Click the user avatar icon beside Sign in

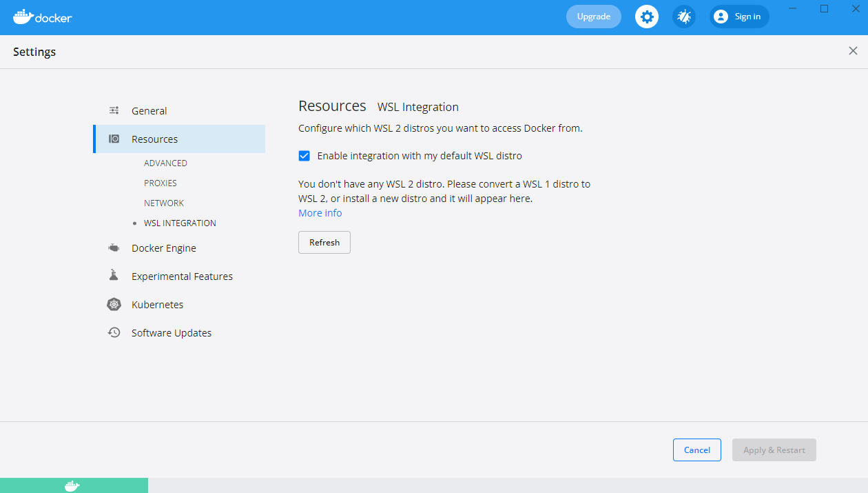point(721,17)
